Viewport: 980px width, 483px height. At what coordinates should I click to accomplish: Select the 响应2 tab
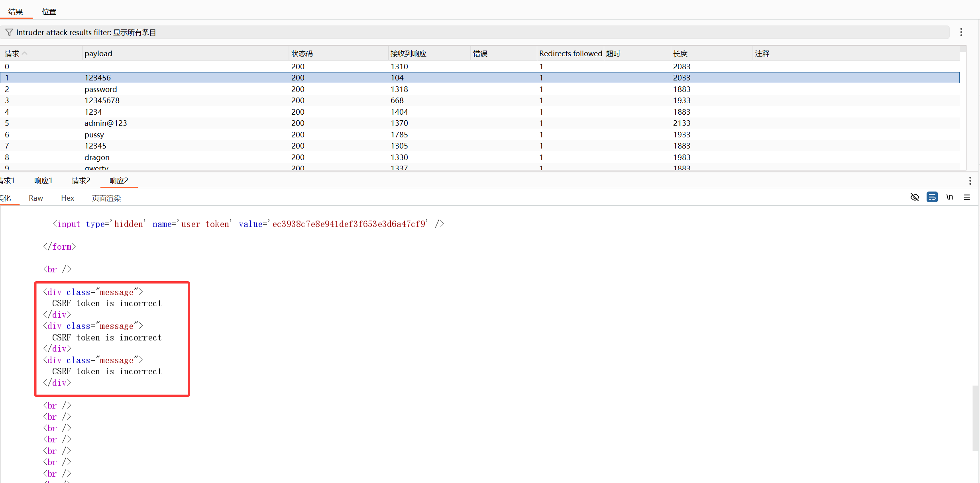click(119, 181)
